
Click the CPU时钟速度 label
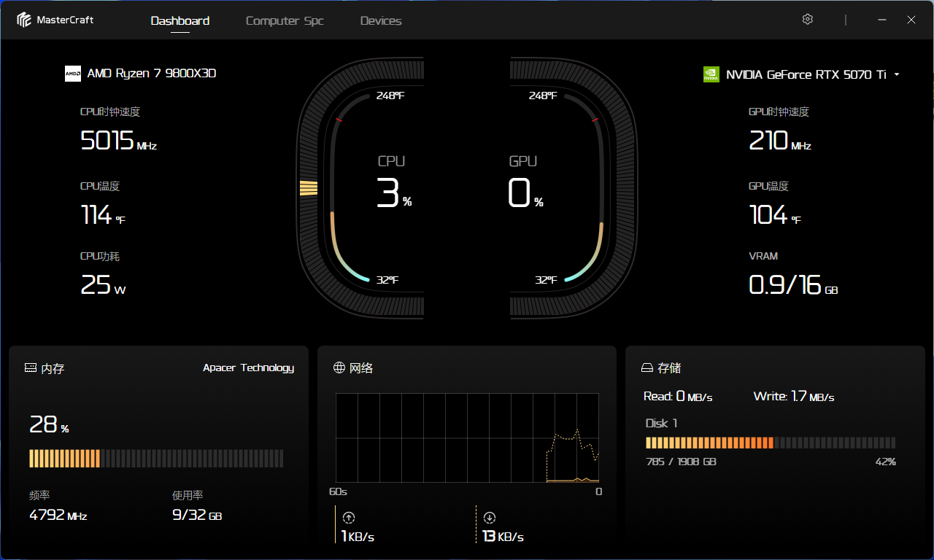pyautogui.click(x=110, y=112)
